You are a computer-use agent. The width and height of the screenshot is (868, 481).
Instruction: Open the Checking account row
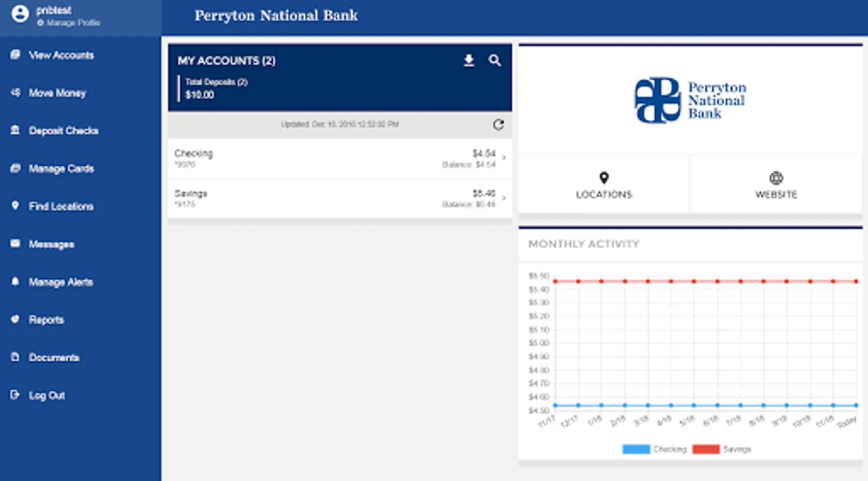coord(340,158)
